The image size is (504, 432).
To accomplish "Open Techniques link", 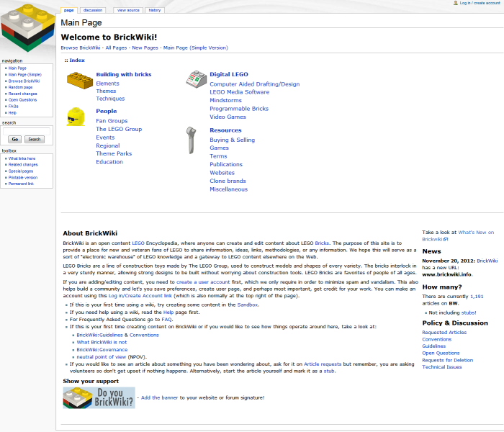I will coord(110,99).
